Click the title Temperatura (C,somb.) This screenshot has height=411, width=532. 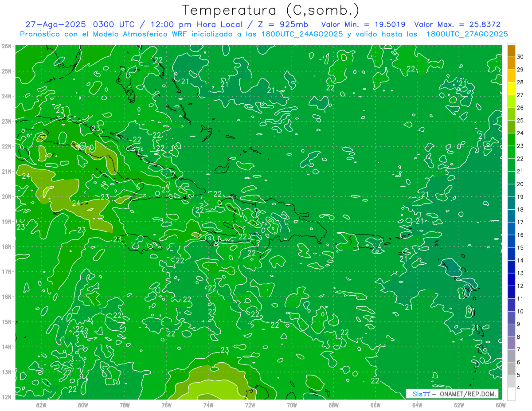pos(271,10)
